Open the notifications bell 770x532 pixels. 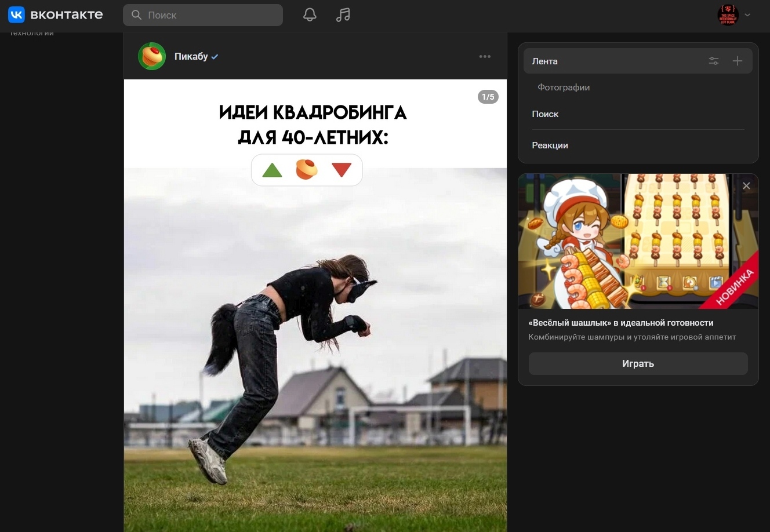tap(310, 15)
